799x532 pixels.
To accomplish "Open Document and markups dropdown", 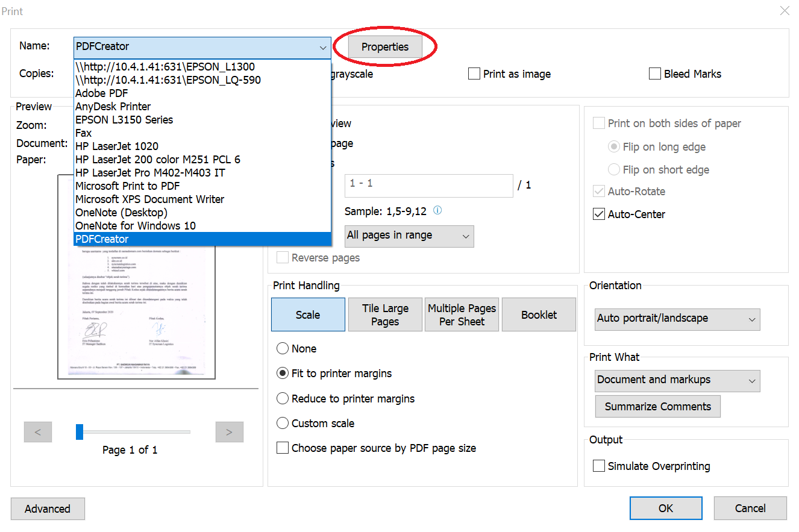I will [x=677, y=380].
